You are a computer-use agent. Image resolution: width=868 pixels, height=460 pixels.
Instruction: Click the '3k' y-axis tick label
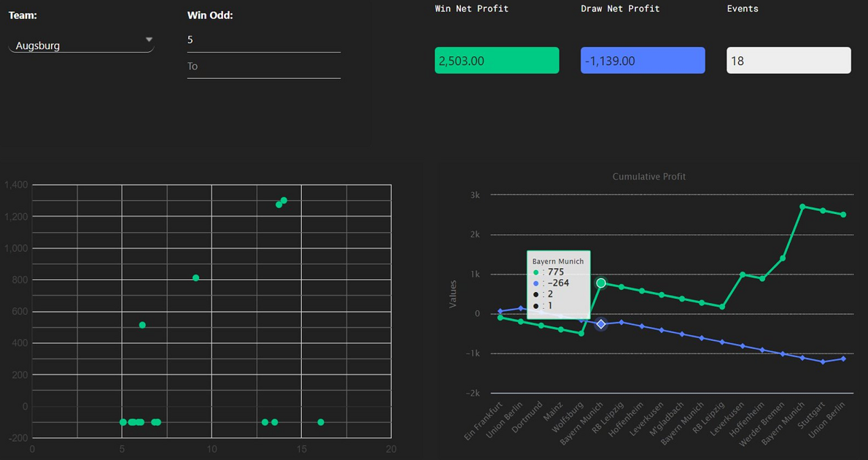point(475,194)
